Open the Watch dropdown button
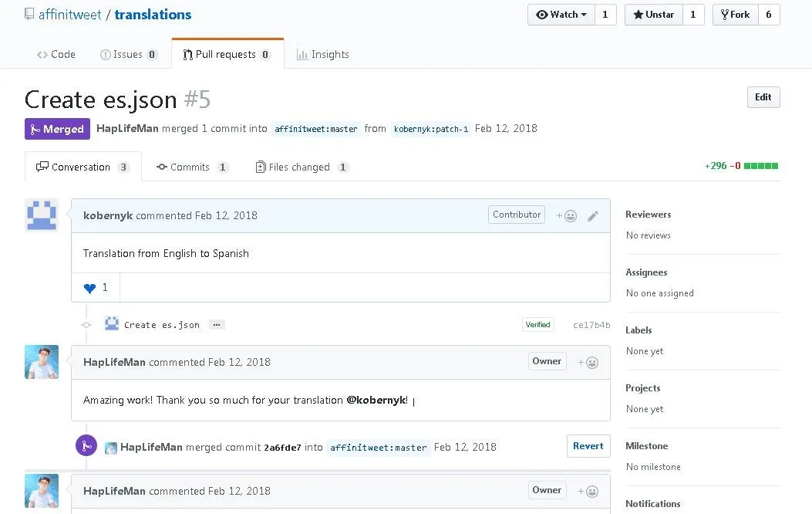This screenshot has width=812, height=514. 561,15
